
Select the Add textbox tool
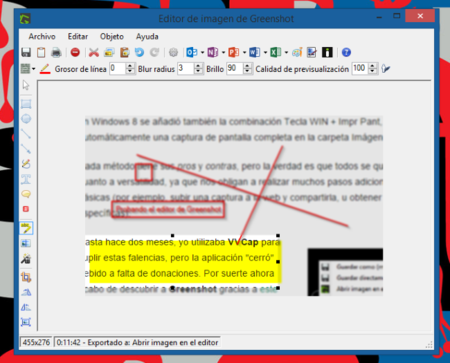tap(26, 179)
